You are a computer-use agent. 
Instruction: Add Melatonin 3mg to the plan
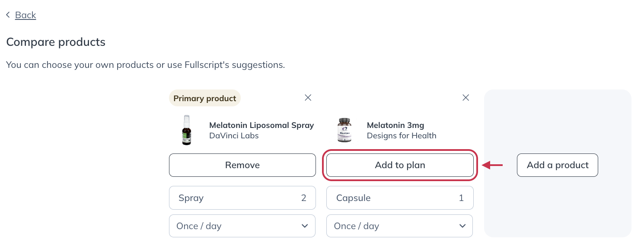[x=400, y=165]
